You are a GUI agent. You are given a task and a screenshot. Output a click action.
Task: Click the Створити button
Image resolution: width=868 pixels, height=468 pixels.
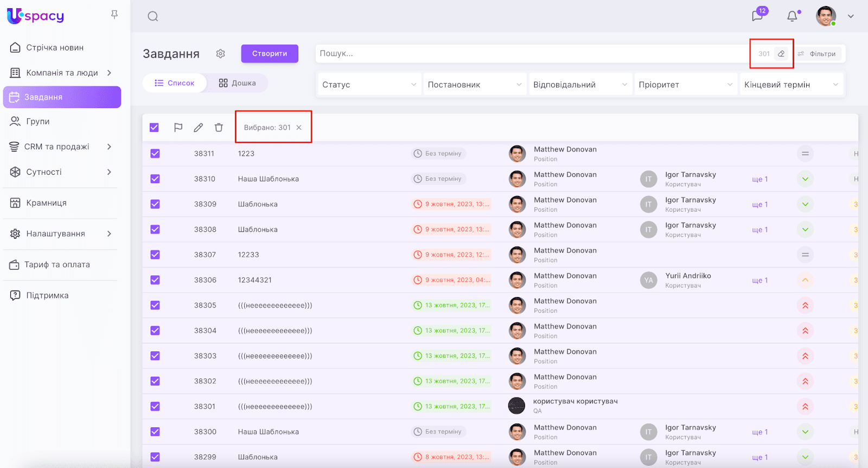click(x=270, y=54)
